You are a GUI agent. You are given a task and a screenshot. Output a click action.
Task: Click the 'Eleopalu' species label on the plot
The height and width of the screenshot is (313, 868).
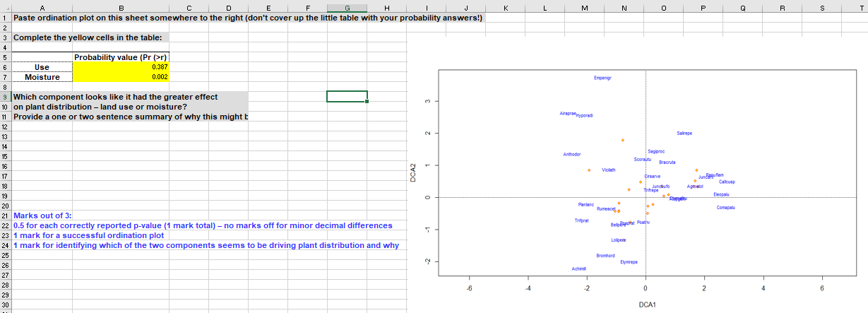pyautogui.click(x=722, y=194)
